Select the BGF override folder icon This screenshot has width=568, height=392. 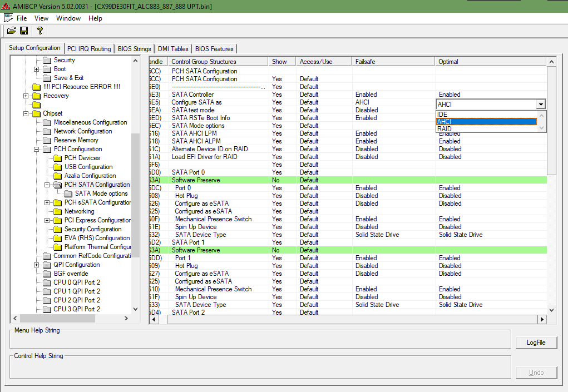(x=47, y=274)
